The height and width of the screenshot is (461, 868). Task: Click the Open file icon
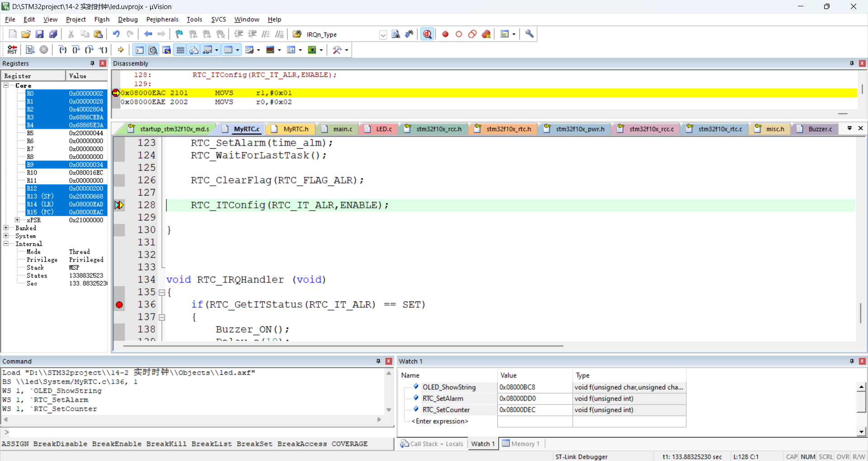click(x=26, y=34)
